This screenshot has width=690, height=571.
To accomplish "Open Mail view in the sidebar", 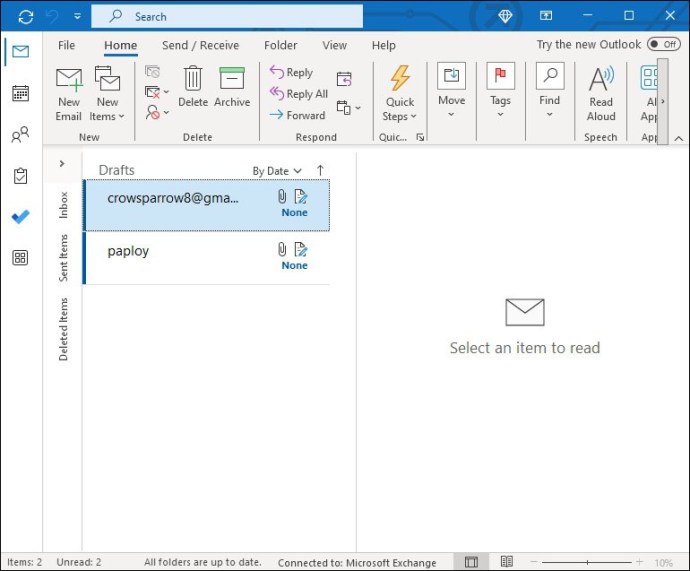I will click(21, 52).
